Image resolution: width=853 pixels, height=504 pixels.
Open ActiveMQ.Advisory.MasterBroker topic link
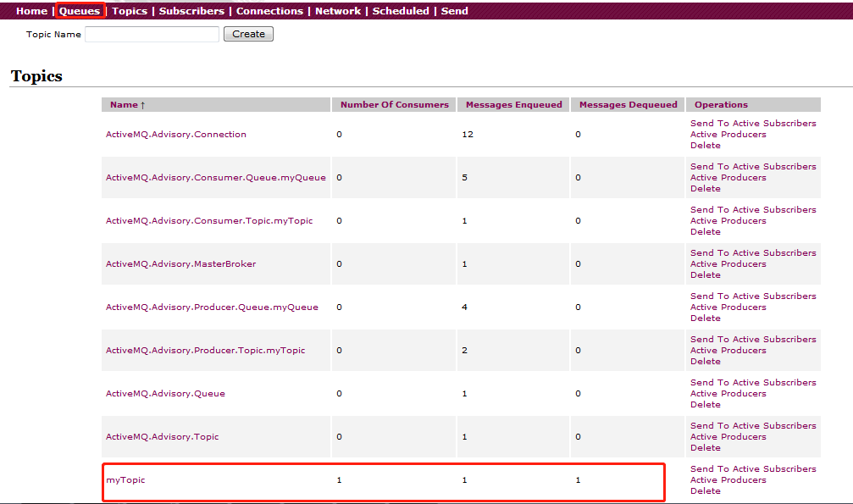(x=180, y=264)
